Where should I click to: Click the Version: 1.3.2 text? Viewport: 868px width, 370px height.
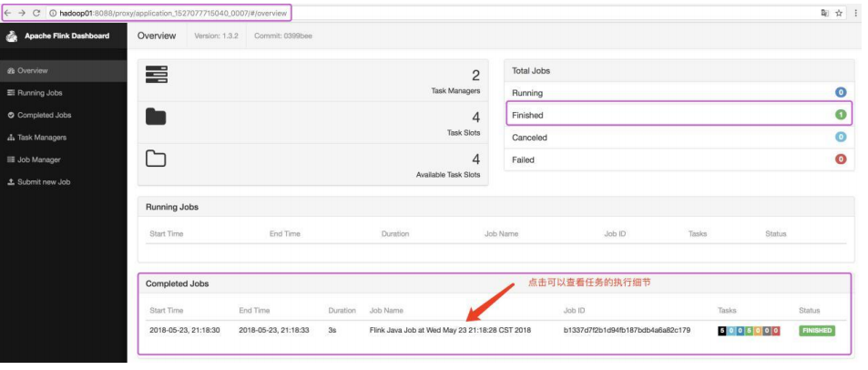(x=217, y=36)
